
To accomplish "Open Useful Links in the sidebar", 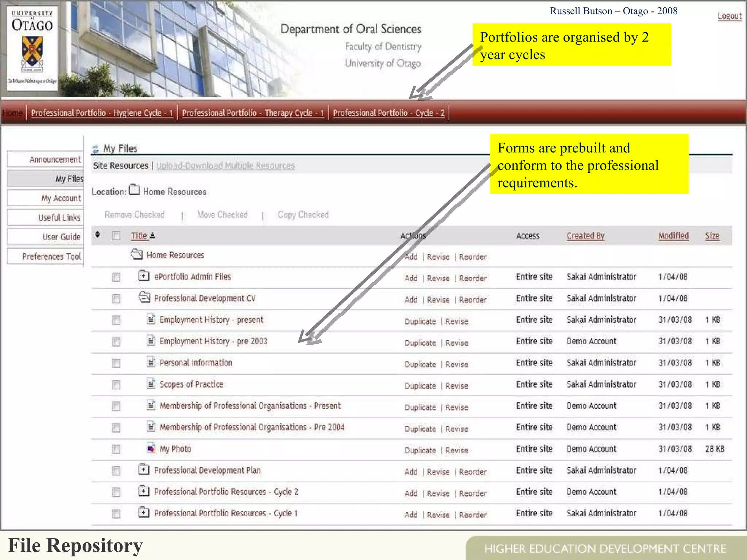I will tap(45, 217).
